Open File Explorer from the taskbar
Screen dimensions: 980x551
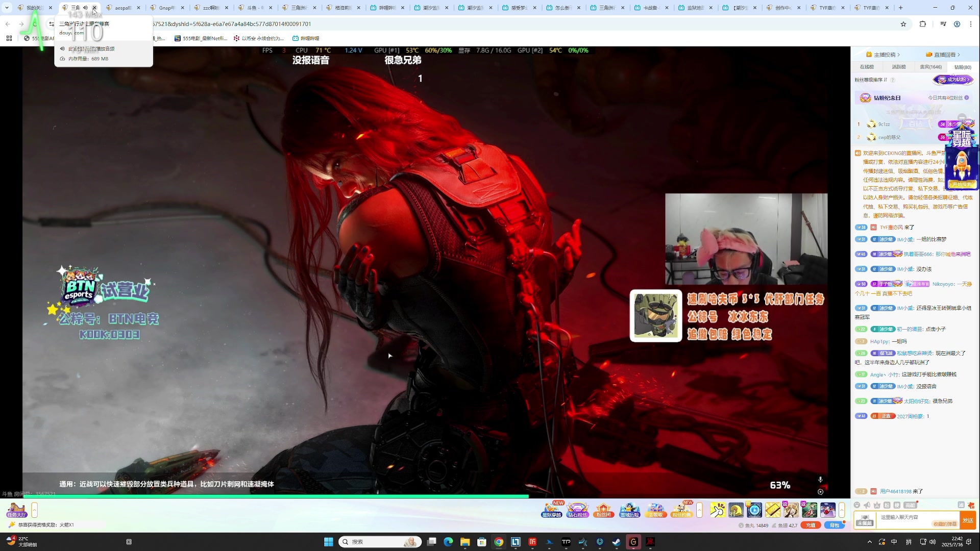465,542
